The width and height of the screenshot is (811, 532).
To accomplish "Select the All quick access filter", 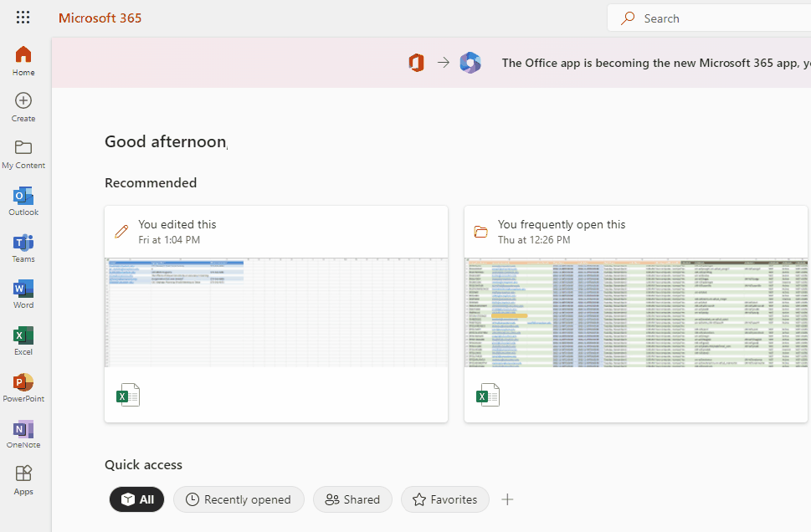I will tap(136, 499).
